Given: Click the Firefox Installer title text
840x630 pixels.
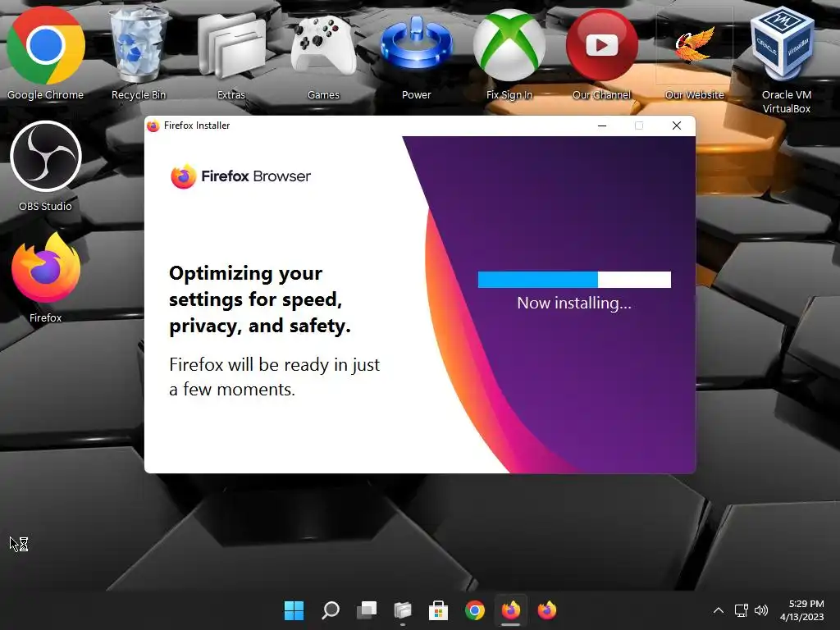Looking at the screenshot, I should pos(197,126).
